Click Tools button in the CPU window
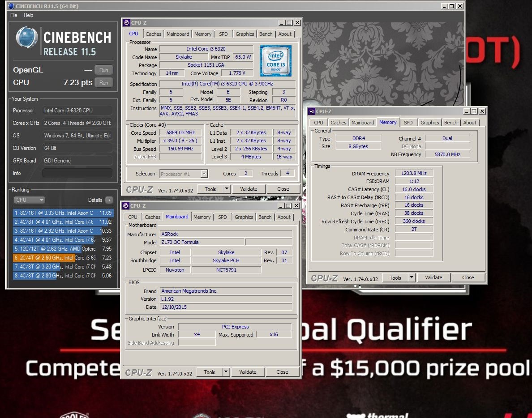Screen dimensions: 532x418 pos(210,189)
